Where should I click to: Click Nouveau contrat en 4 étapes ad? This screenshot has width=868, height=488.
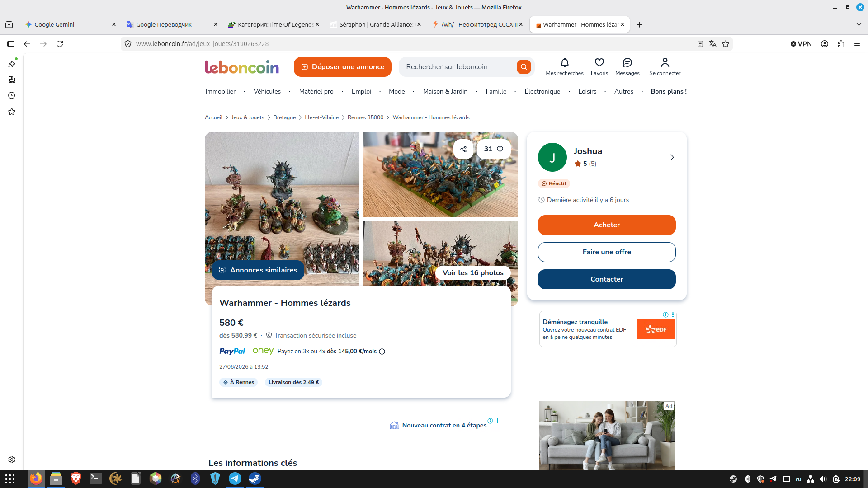[444, 425]
